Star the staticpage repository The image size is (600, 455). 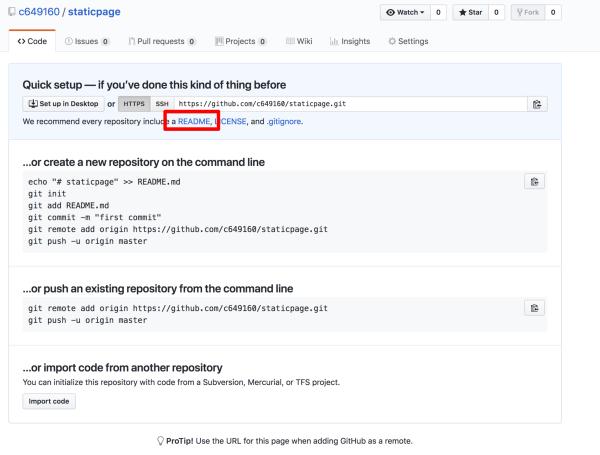click(471, 13)
